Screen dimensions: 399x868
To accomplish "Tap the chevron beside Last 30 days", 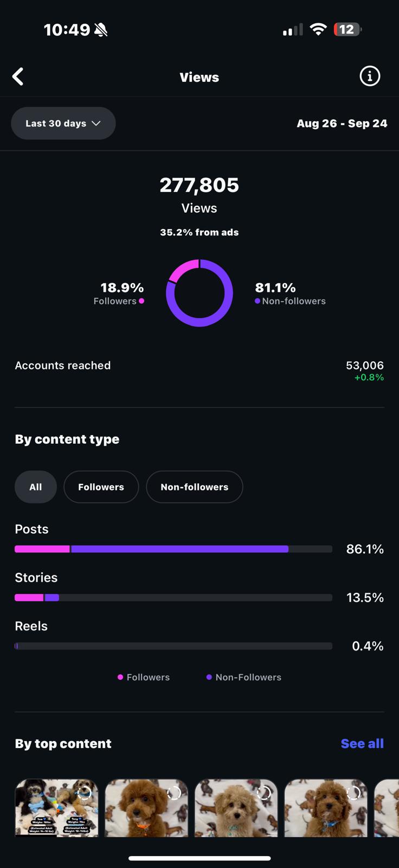I will (x=96, y=123).
